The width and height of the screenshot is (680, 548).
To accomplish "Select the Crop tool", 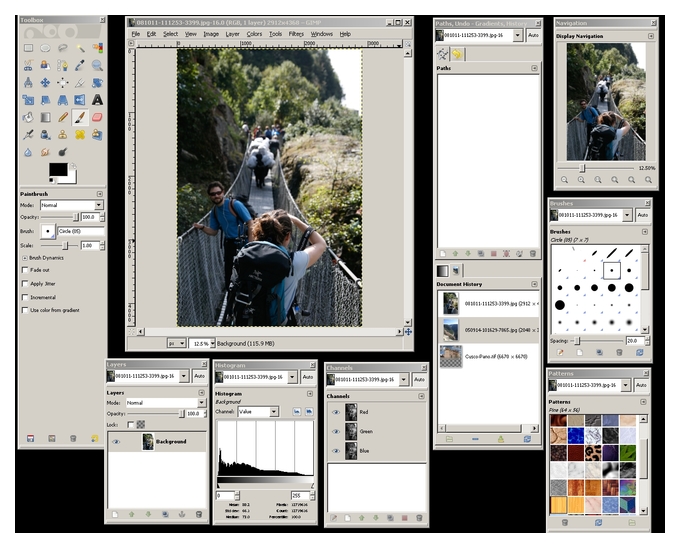I will tap(80, 82).
